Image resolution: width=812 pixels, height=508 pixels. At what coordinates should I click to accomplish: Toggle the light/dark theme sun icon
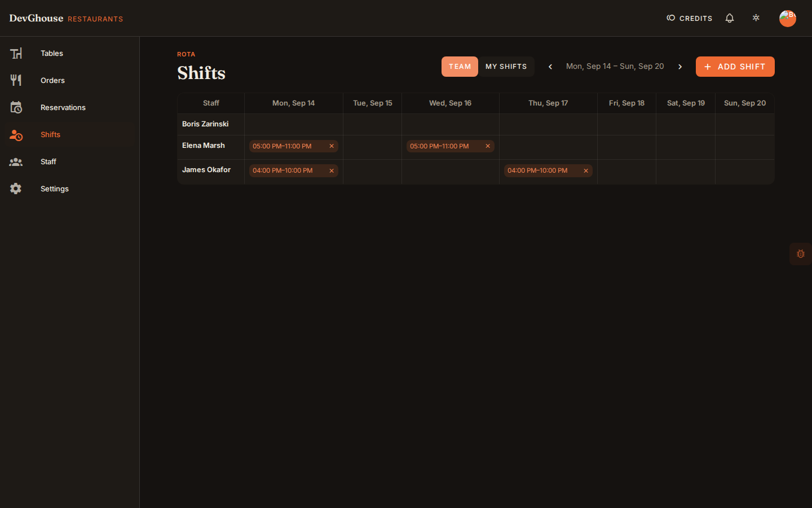pos(756,18)
